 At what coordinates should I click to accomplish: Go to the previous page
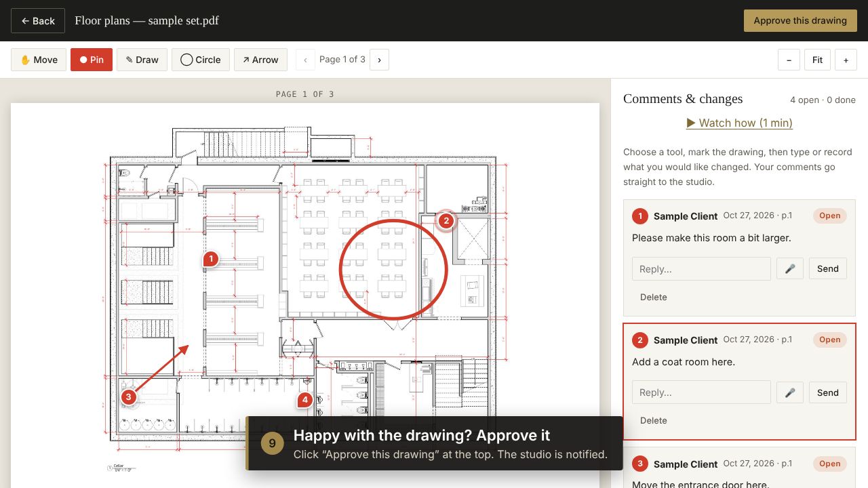coord(305,60)
